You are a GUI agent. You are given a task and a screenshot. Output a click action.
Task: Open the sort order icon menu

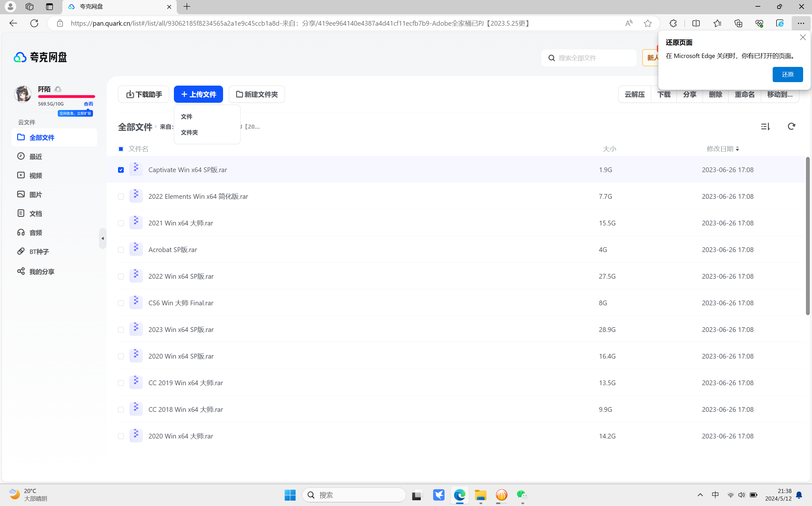(765, 126)
